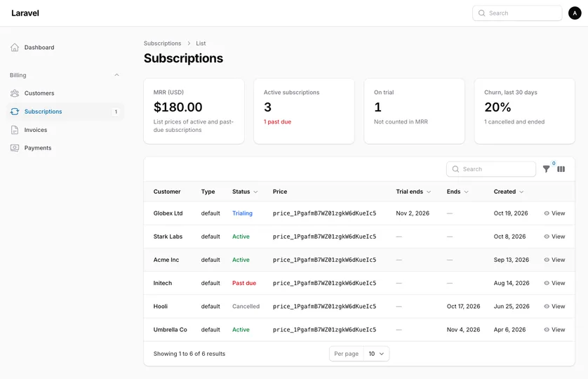Click the Type column header
This screenshot has width=588, height=379.
pyautogui.click(x=208, y=192)
